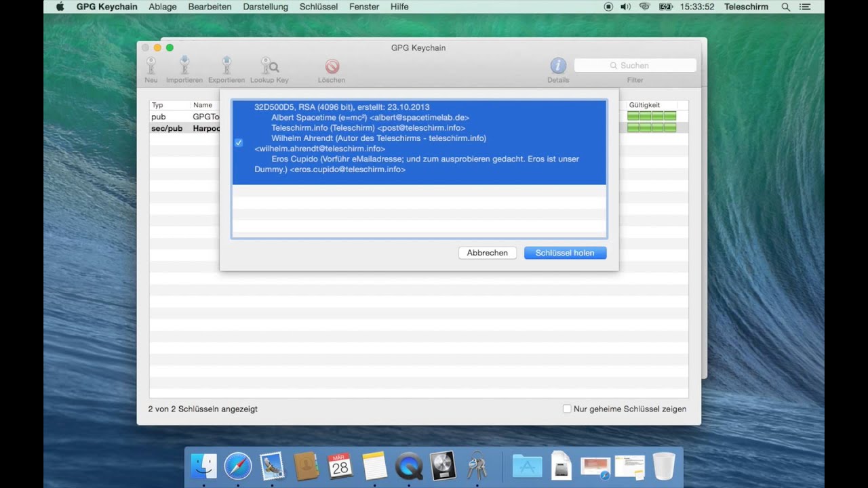
Task: Uncheck the key 32D500D5 checkbox
Action: point(239,143)
